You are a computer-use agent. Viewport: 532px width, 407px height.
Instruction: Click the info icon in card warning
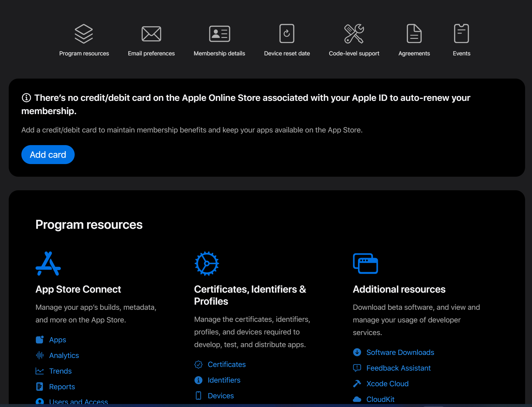pos(26,98)
